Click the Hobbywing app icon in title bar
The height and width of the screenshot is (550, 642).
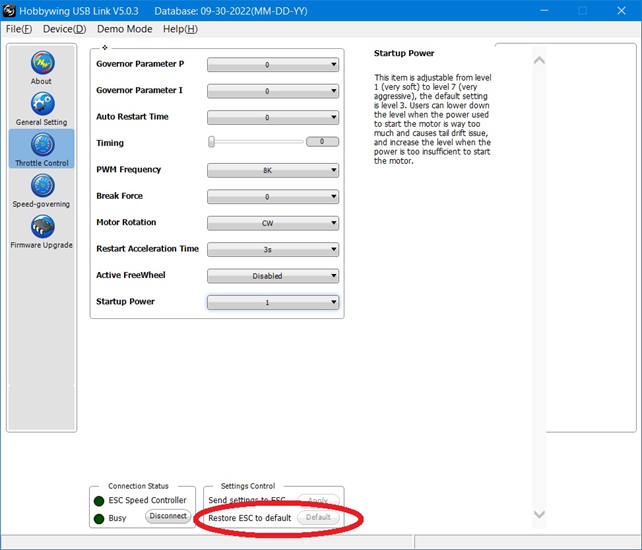point(9,10)
